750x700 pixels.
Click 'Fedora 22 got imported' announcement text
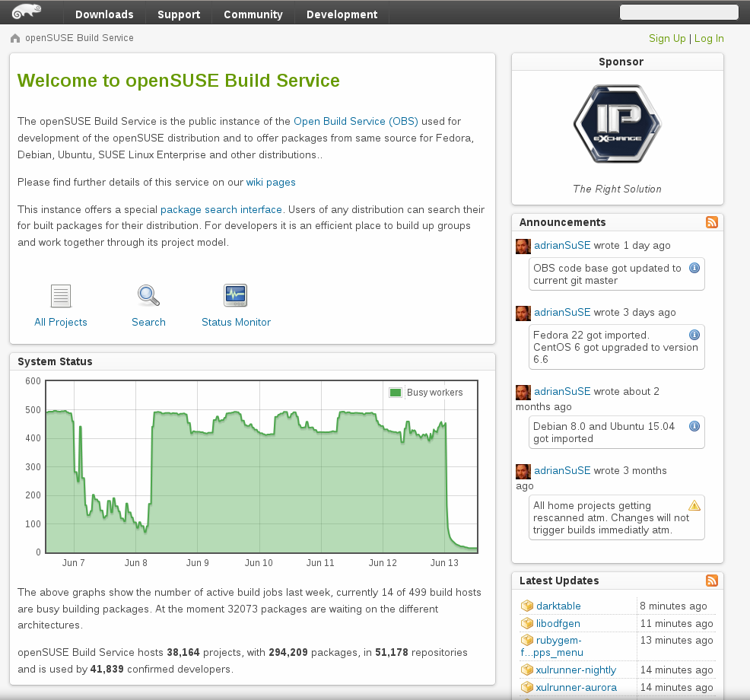[615, 347]
